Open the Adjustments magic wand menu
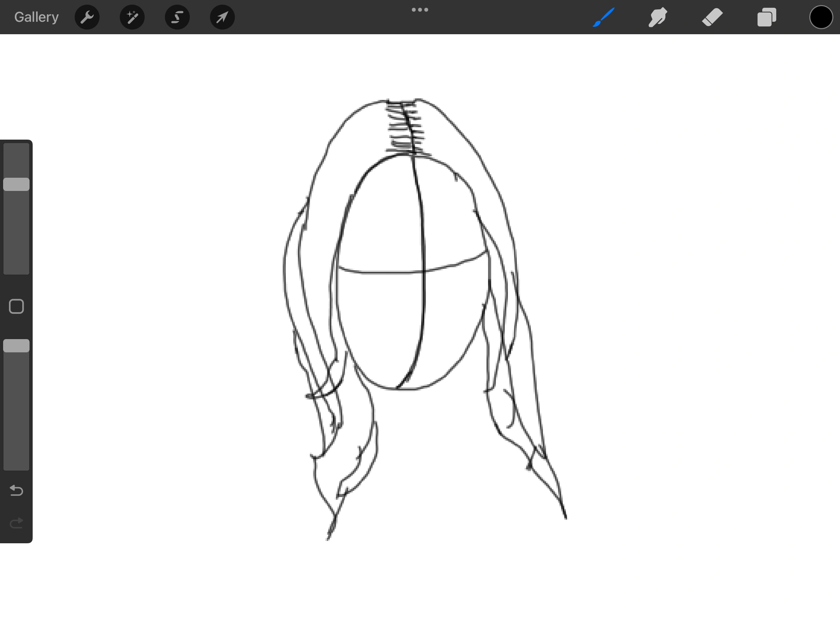 tap(132, 17)
